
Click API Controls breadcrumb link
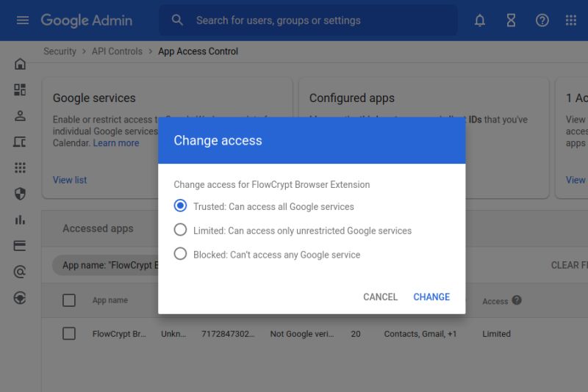pos(117,51)
